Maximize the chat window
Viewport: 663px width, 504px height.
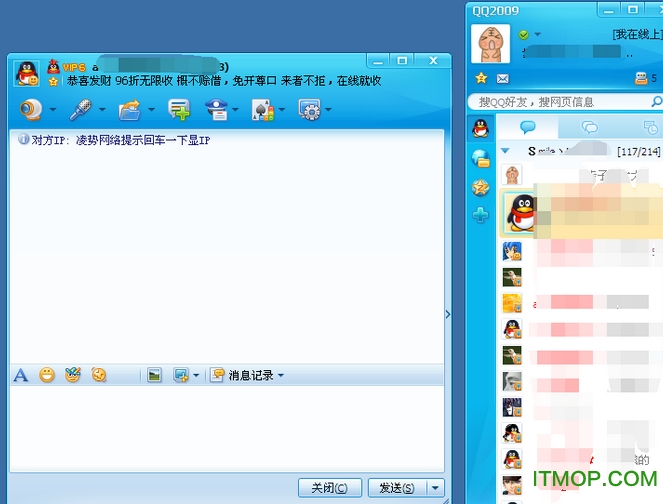[402, 61]
